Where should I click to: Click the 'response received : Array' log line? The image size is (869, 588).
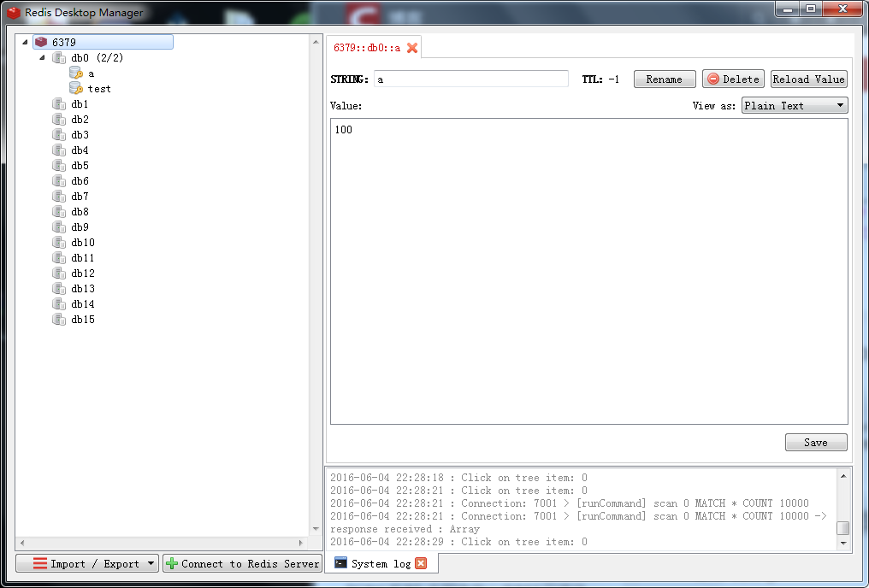(405, 529)
